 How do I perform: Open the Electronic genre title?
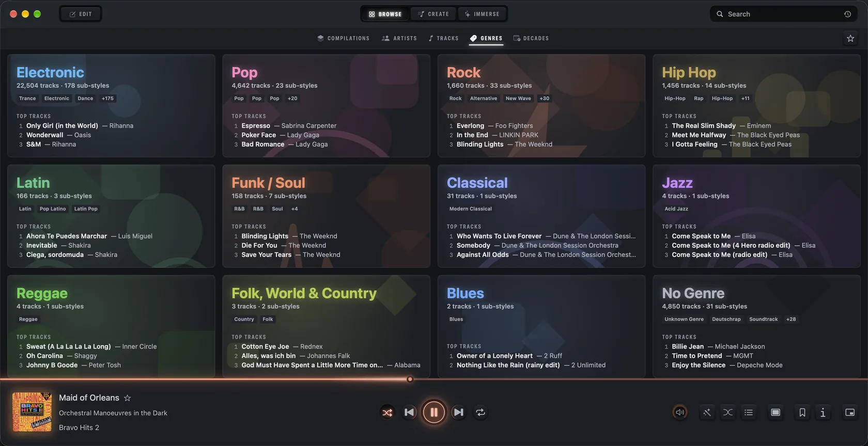tap(50, 72)
